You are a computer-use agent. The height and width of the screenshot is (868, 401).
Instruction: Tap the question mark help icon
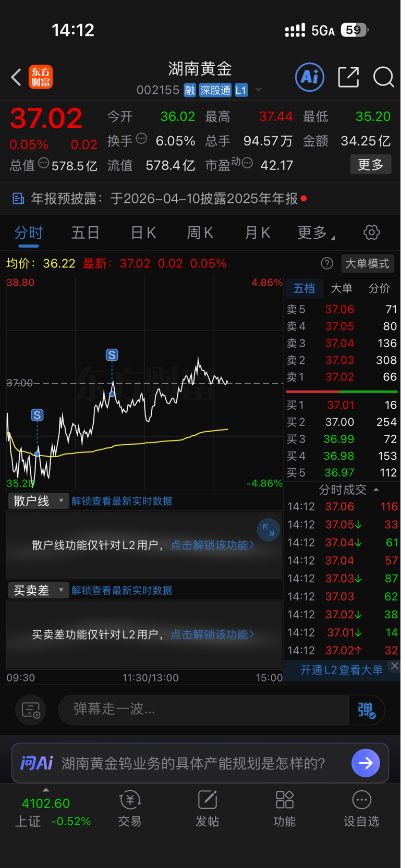327,263
